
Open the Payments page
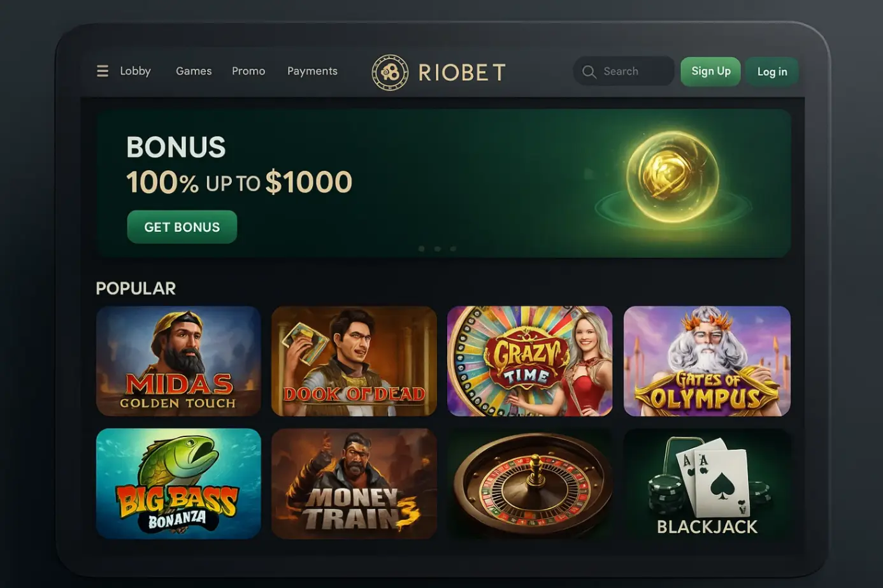[x=312, y=71]
